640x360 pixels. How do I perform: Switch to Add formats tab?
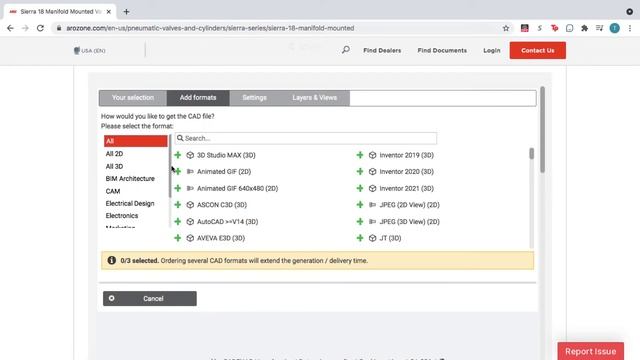click(x=198, y=98)
